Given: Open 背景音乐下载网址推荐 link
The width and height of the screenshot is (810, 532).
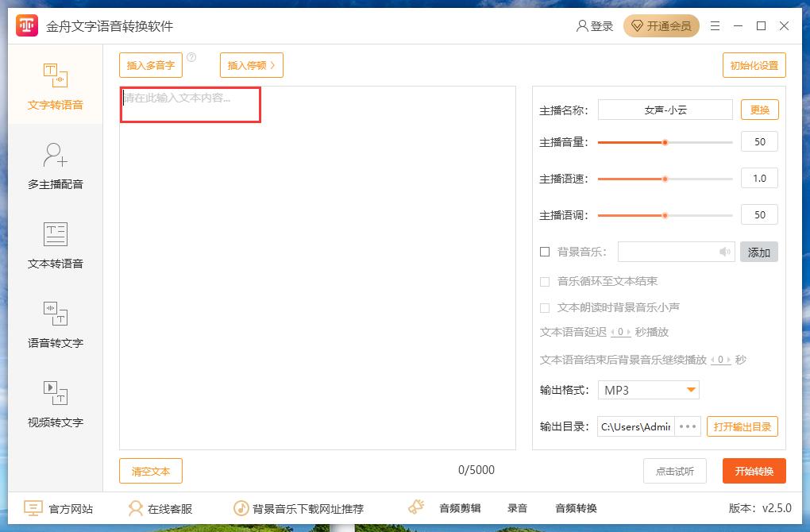Looking at the screenshot, I should pyautogui.click(x=299, y=509).
